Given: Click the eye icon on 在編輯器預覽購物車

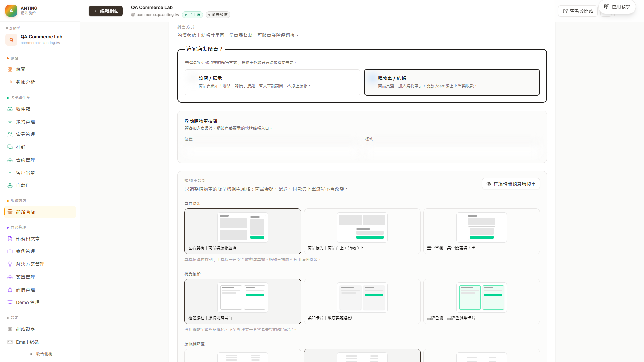Looking at the screenshot, I should tap(489, 184).
